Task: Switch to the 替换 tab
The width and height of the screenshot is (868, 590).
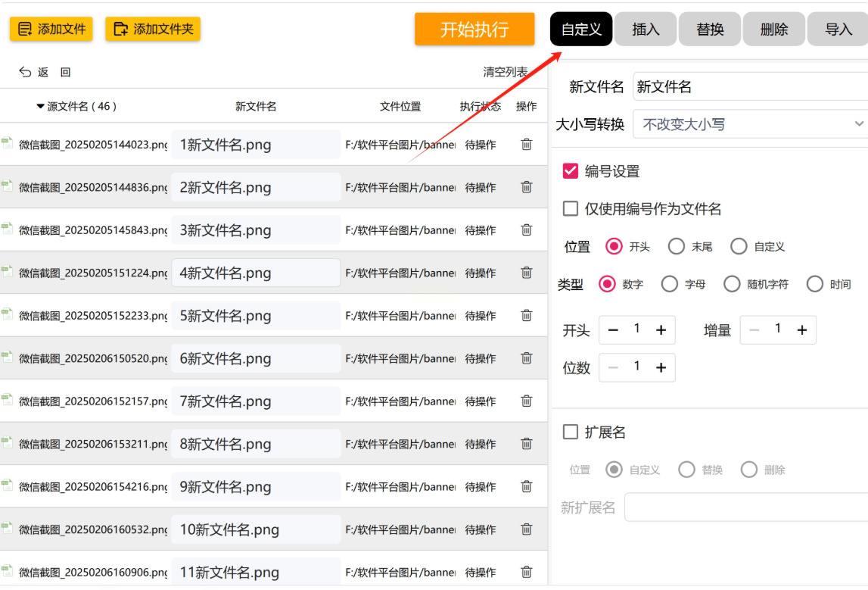Action: [710, 29]
